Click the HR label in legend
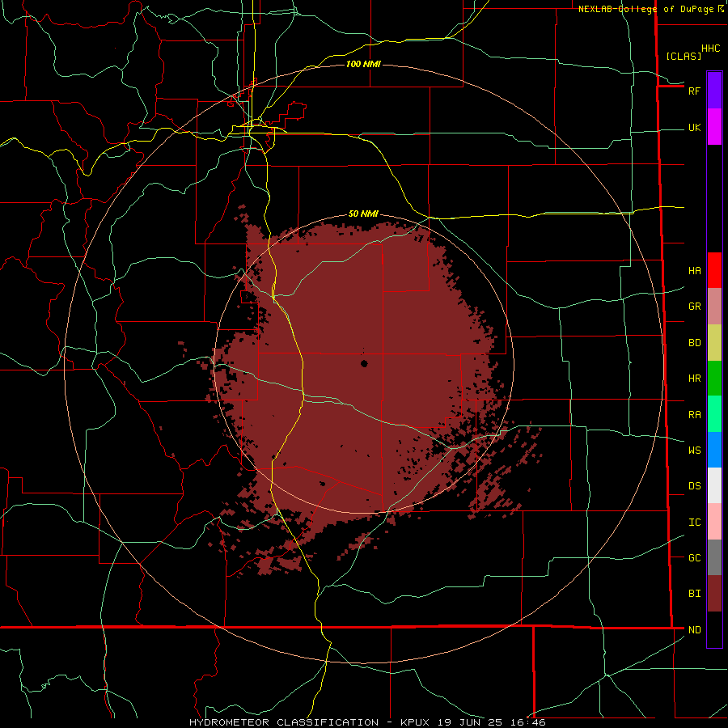 pos(694,379)
